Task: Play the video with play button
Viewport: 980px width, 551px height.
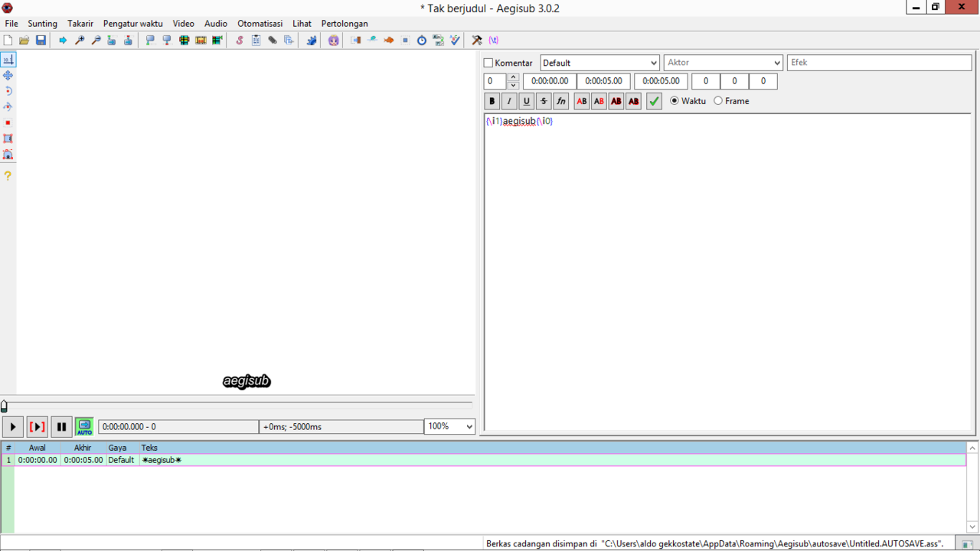Action: (13, 427)
